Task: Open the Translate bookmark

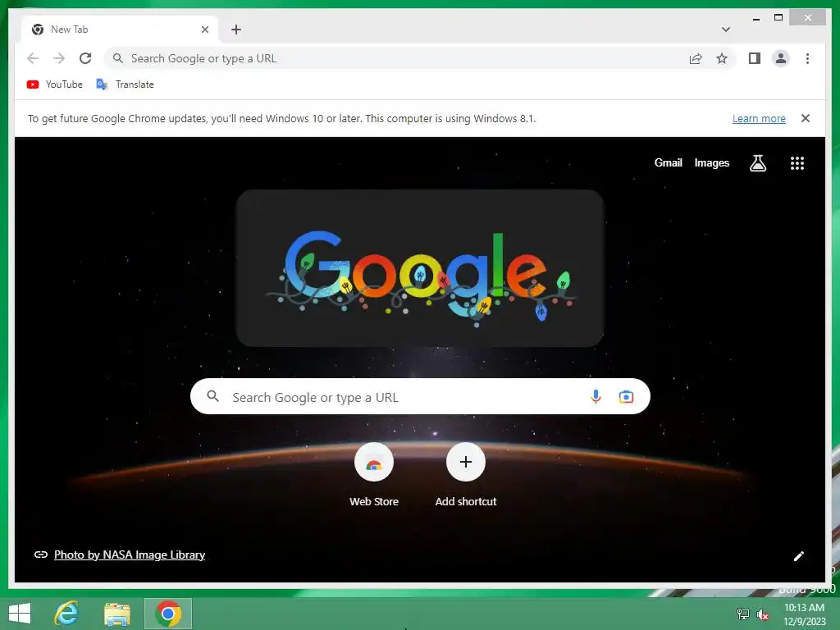Action: [x=125, y=84]
